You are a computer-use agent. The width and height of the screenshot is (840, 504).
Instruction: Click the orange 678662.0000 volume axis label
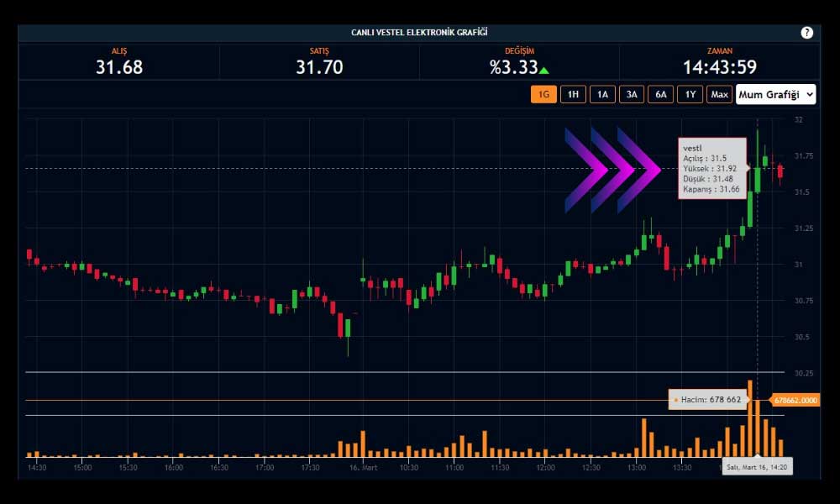click(795, 400)
